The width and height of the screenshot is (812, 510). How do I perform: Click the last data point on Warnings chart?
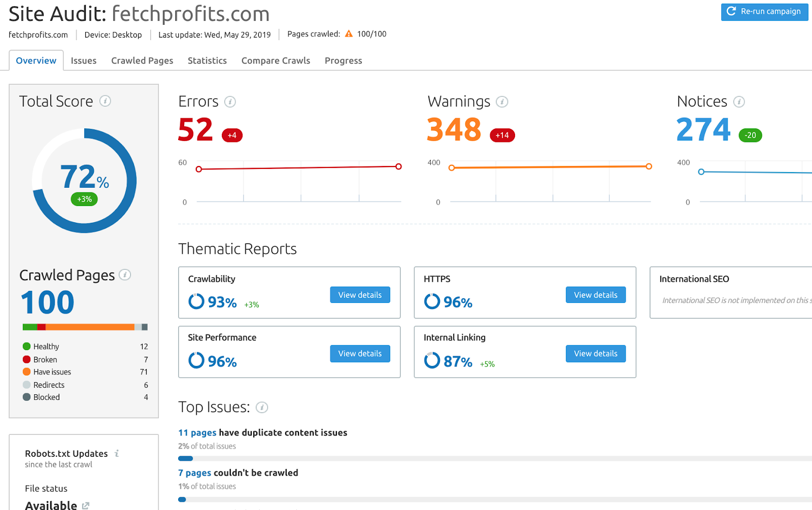coord(649,166)
